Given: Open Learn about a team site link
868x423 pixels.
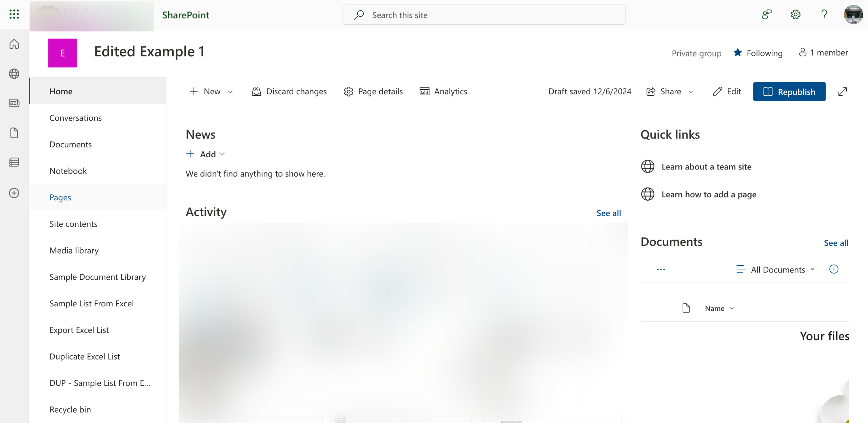Looking at the screenshot, I should pyautogui.click(x=706, y=166).
